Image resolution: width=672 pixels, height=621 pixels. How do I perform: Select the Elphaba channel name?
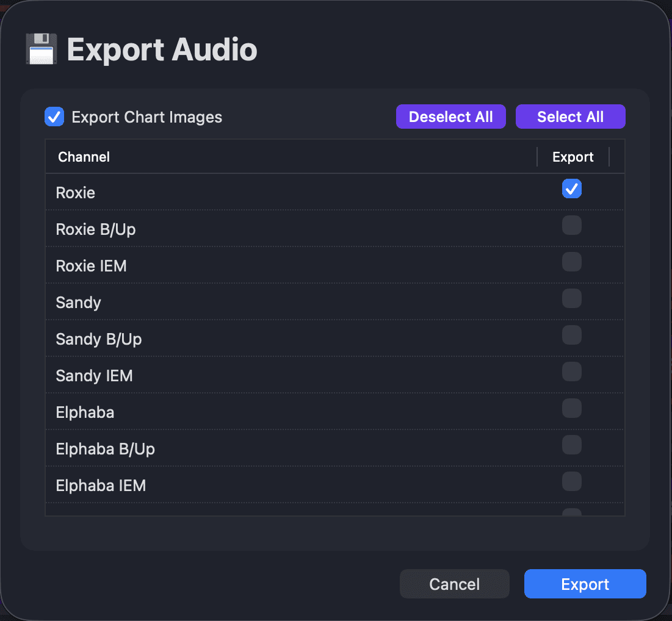click(x=85, y=412)
